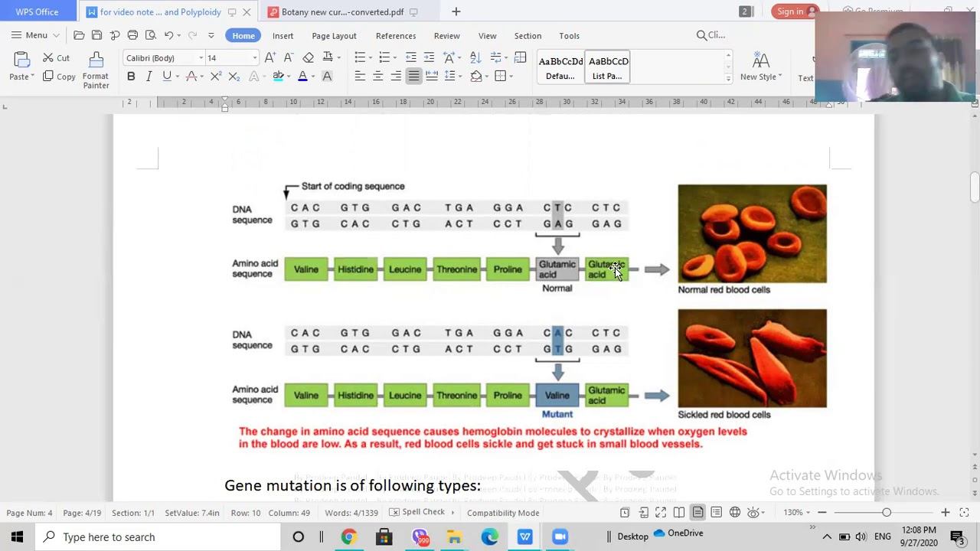Increase font size with the A+ icon
This screenshot has height=551, width=980.
(269, 57)
